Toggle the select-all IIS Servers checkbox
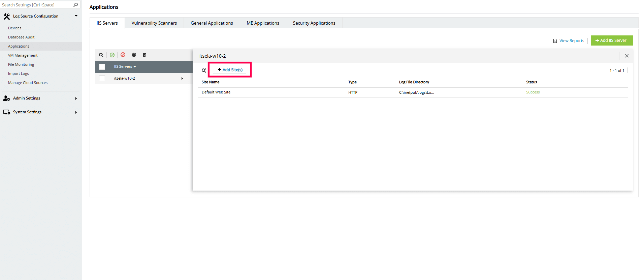 point(102,67)
